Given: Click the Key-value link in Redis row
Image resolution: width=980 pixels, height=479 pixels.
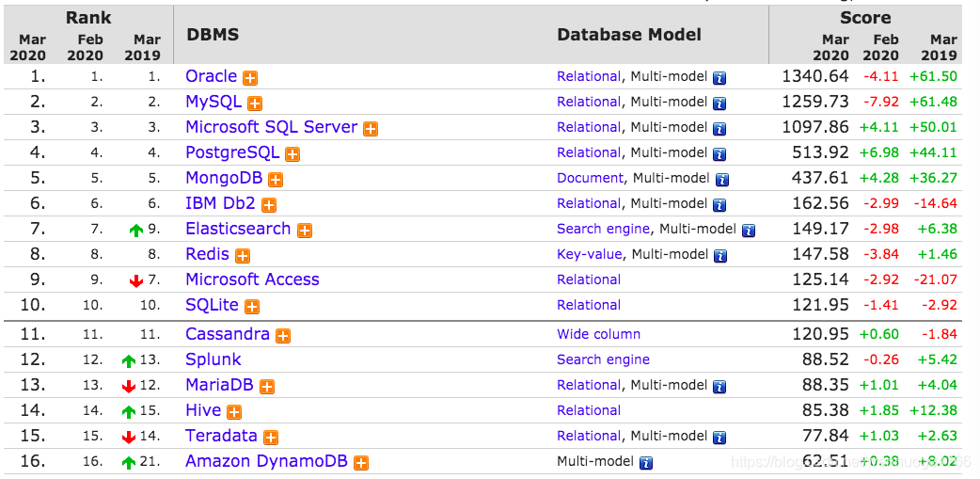Looking at the screenshot, I should pyautogui.click(x=590, y=254).
